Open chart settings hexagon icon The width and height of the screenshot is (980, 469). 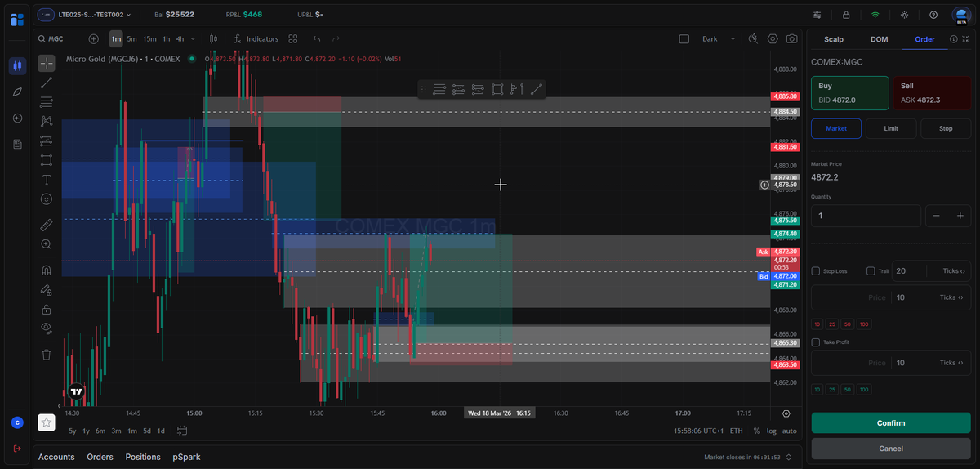point(773,38)
